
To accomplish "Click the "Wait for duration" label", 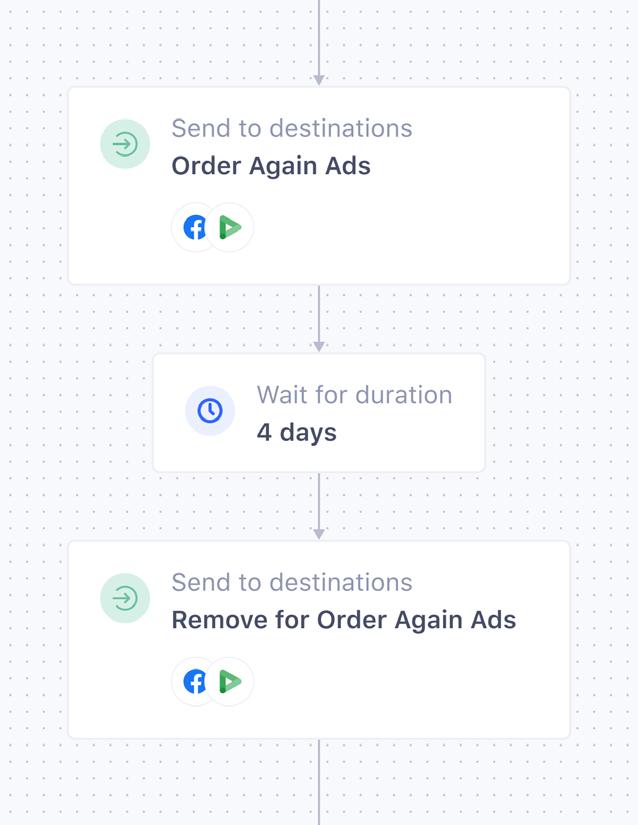I will click(354, 395).
